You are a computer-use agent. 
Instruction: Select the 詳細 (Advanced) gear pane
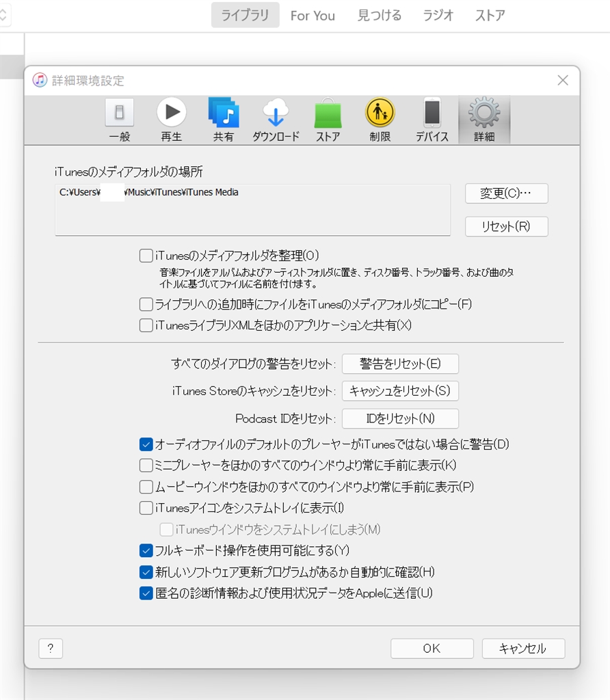484,120
